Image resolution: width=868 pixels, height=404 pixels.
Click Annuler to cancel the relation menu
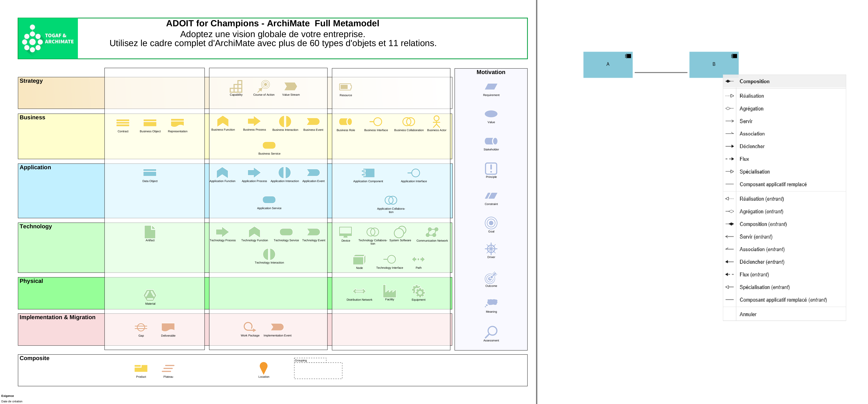click(748, 314)
